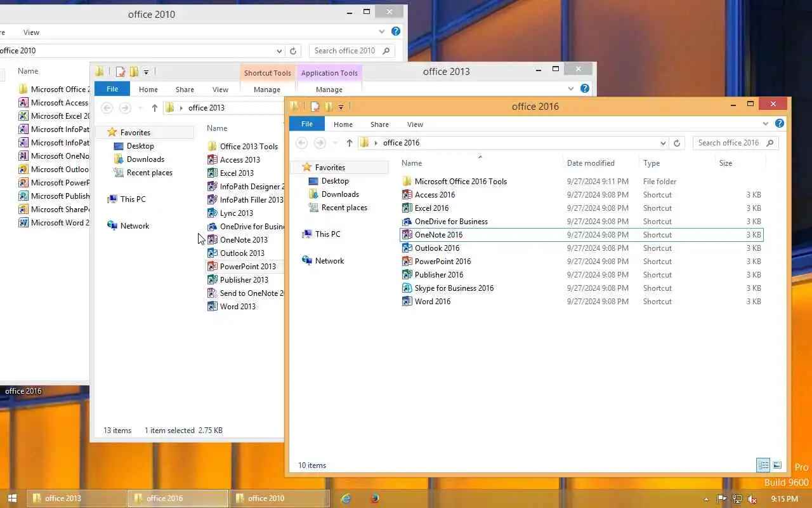
Task: Open Recent places in office 2016 navigation pane
Action: (x=344, y=208)
